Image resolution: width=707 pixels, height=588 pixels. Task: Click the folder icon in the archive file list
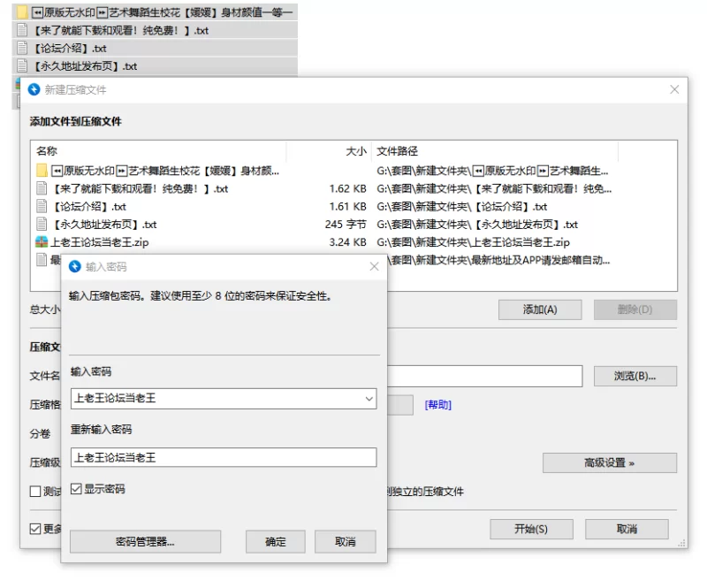coord(42,171)
